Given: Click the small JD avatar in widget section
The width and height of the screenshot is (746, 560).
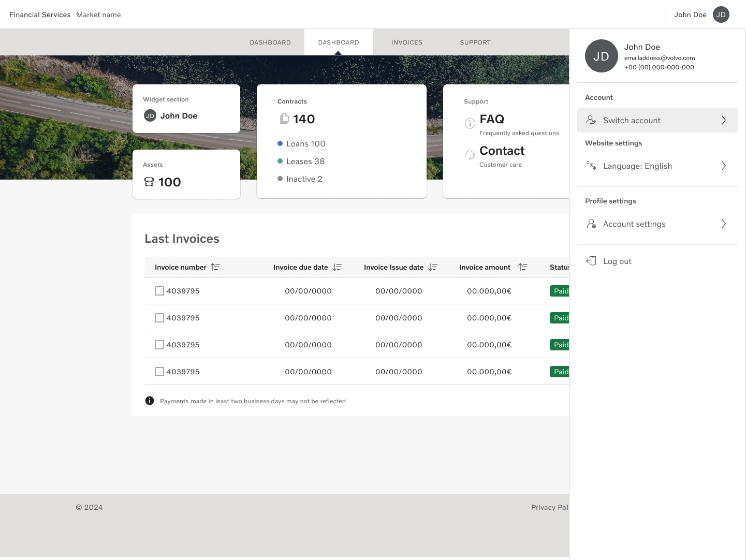Looking at the screenshot, I should pos(150,115).
